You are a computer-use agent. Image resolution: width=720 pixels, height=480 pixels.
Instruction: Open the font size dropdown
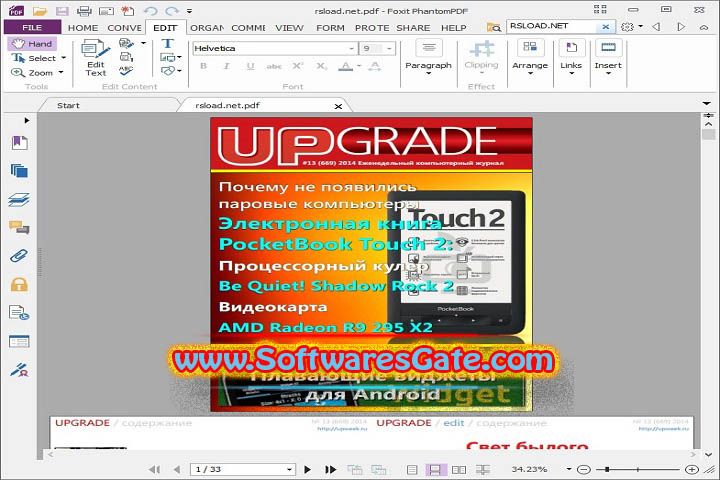[x=389, y=48]
